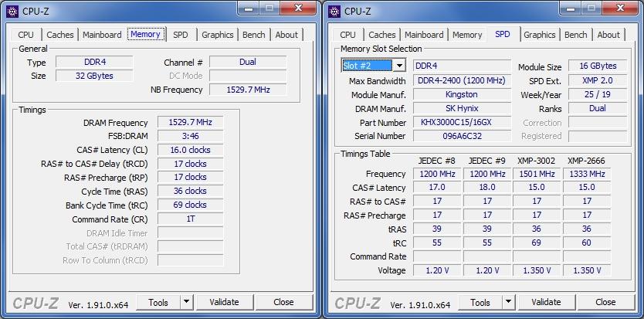Click the SK Hynix DRAM Manuf. field
The image size is (644, 319).
coord(462,109)
